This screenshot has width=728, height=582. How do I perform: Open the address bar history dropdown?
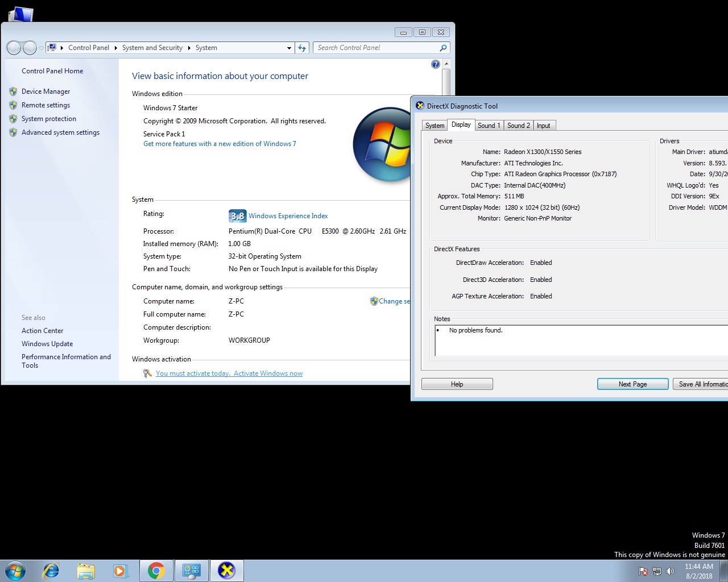289,48
